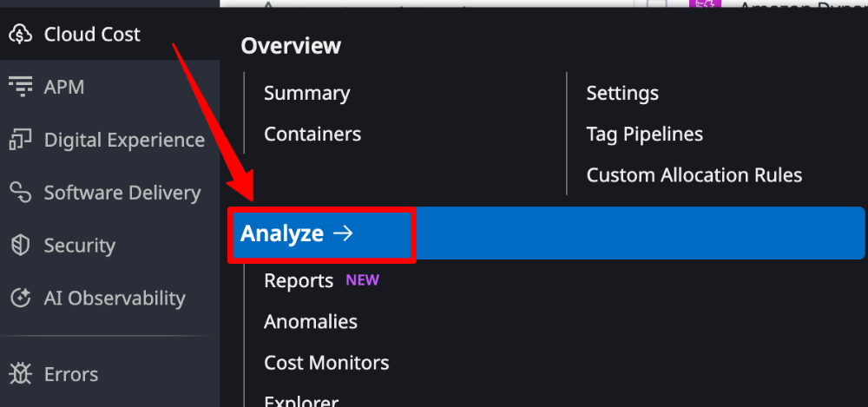Open Custom Allocation Rules
Image resolution: width=868 pixels, height=407 pixels.
(694, 175)
